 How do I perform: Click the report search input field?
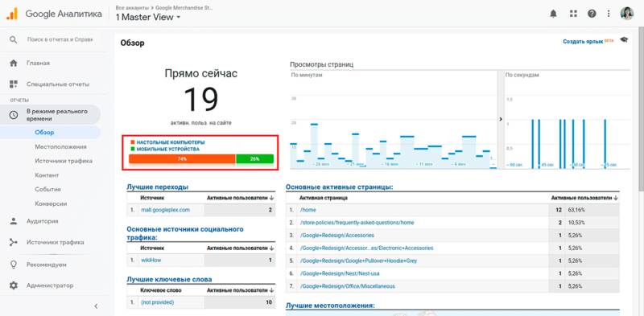(x=60, y=40)
